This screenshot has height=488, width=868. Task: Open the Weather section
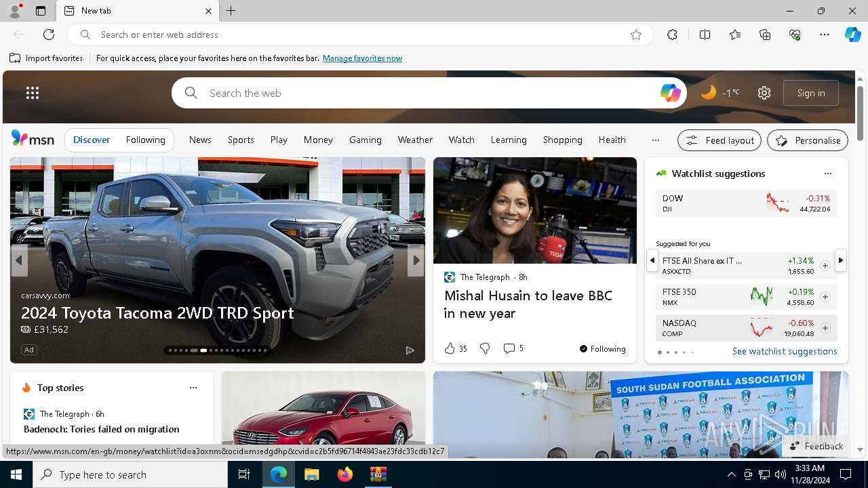pos(415,140)
